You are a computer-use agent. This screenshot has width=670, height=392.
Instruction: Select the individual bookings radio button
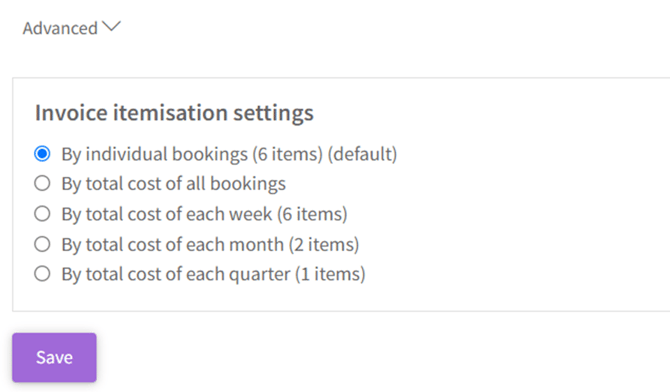42,153
